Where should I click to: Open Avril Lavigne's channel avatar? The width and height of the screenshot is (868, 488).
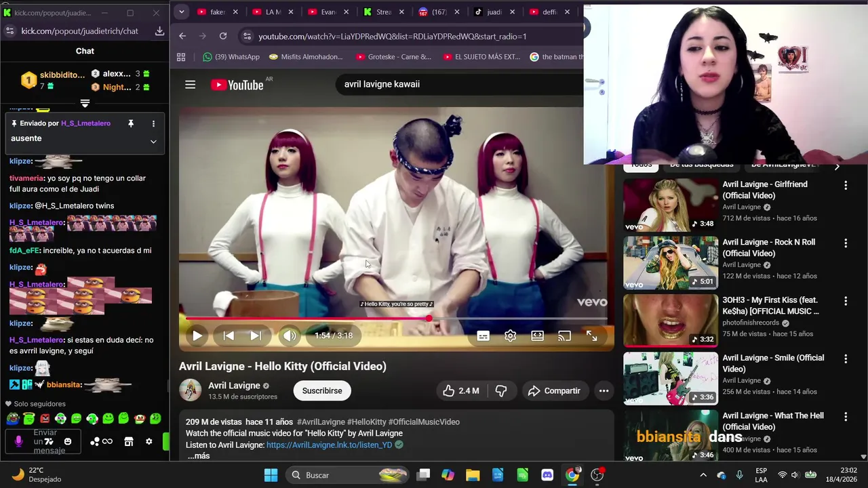click(190, 390)
